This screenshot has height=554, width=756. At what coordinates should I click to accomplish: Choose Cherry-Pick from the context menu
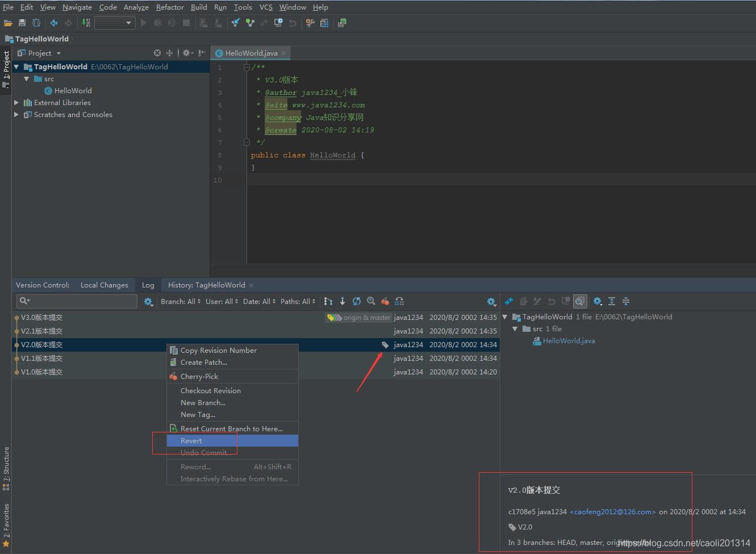click(232, 377)
